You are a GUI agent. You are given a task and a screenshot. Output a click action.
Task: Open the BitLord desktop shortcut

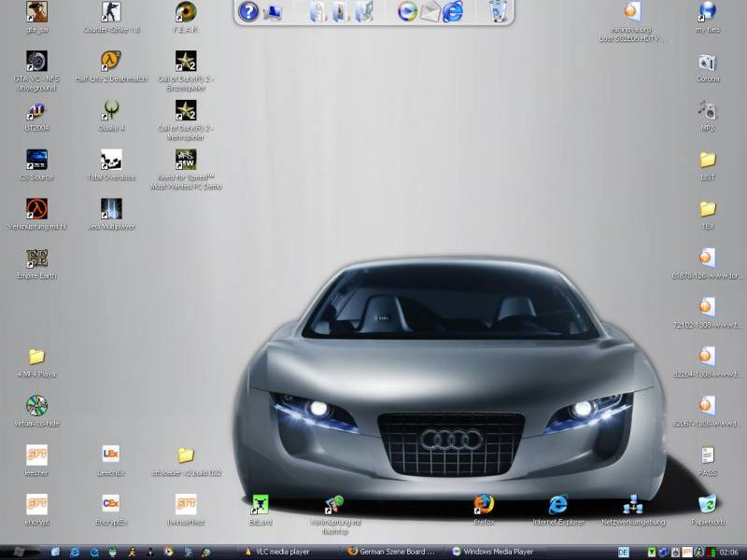click(x=261, y=504)
